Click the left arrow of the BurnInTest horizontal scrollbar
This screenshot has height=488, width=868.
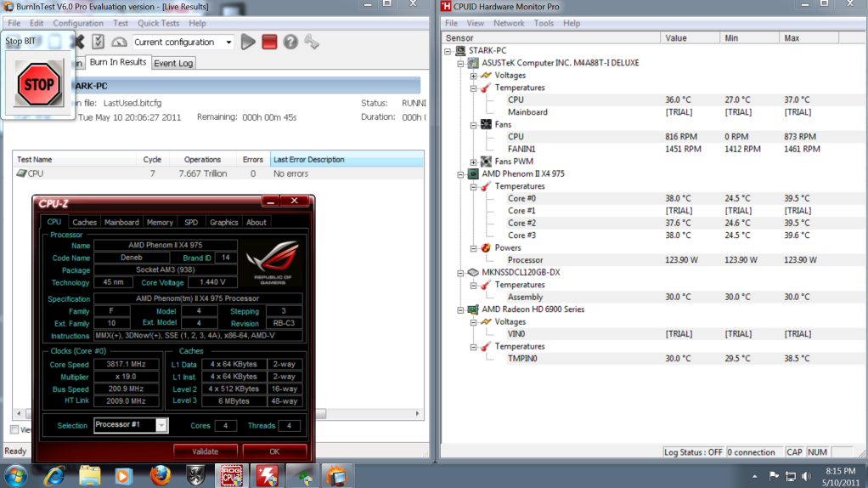(20, 414)
